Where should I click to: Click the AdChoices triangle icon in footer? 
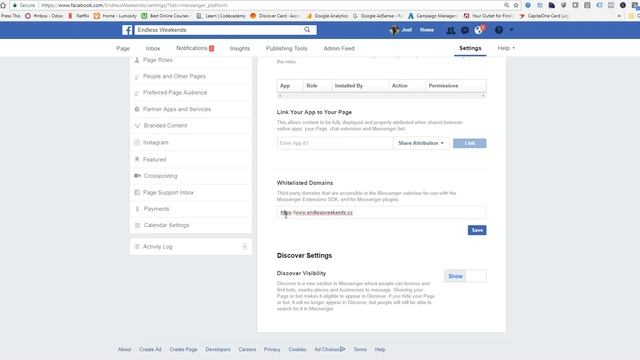pyautogui.click(x=342, y=349)
